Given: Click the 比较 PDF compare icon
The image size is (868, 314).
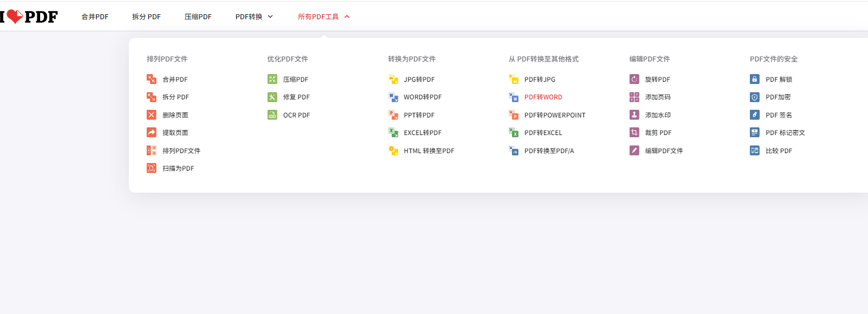Looking at the screenshot, I should click(x=754, y=150).
